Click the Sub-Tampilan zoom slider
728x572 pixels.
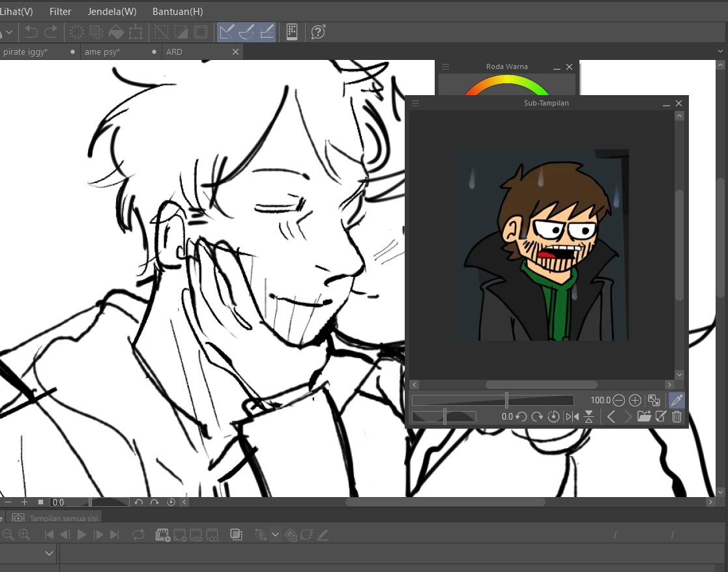coord(493,400)
